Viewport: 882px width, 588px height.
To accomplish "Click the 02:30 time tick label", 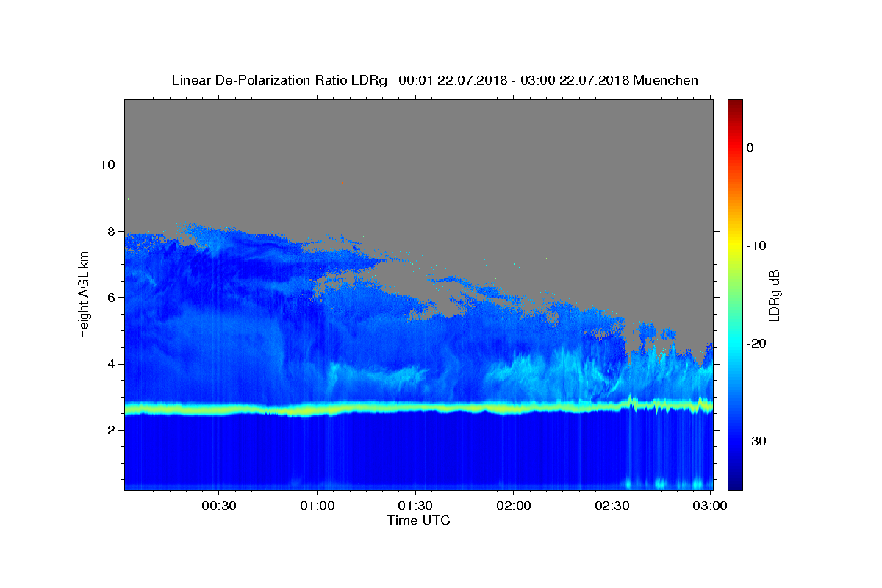I will [612, 506].
